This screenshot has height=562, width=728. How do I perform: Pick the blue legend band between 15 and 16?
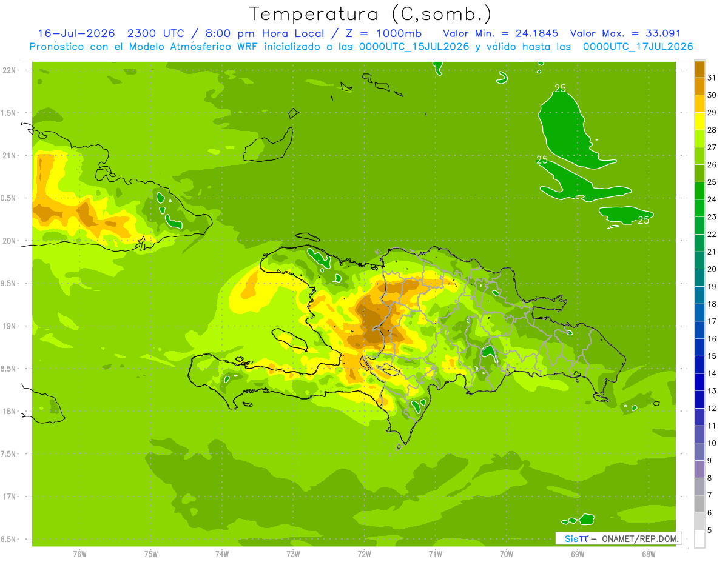tap(699, 347)
